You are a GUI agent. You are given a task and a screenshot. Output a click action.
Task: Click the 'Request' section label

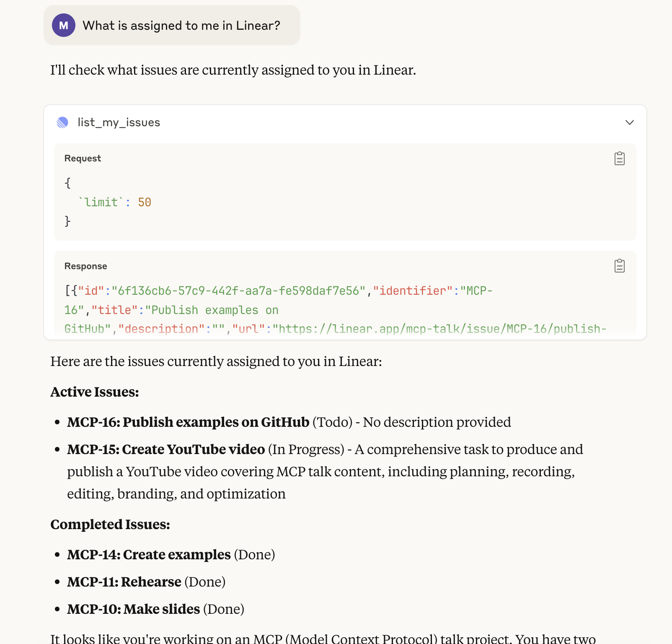click(83, 158)
